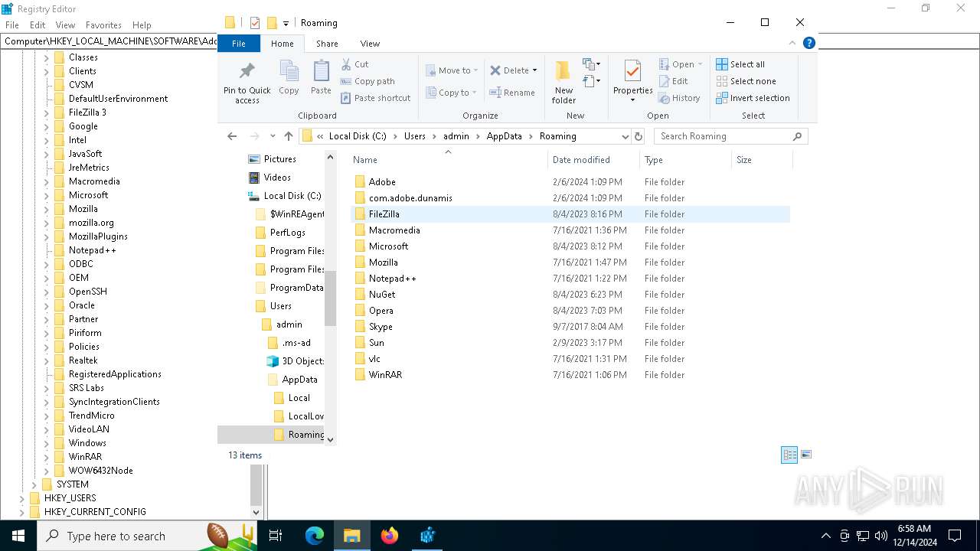980x551 pixels.
Task: Click the Rename ribbon button
Action: [513, 93]
